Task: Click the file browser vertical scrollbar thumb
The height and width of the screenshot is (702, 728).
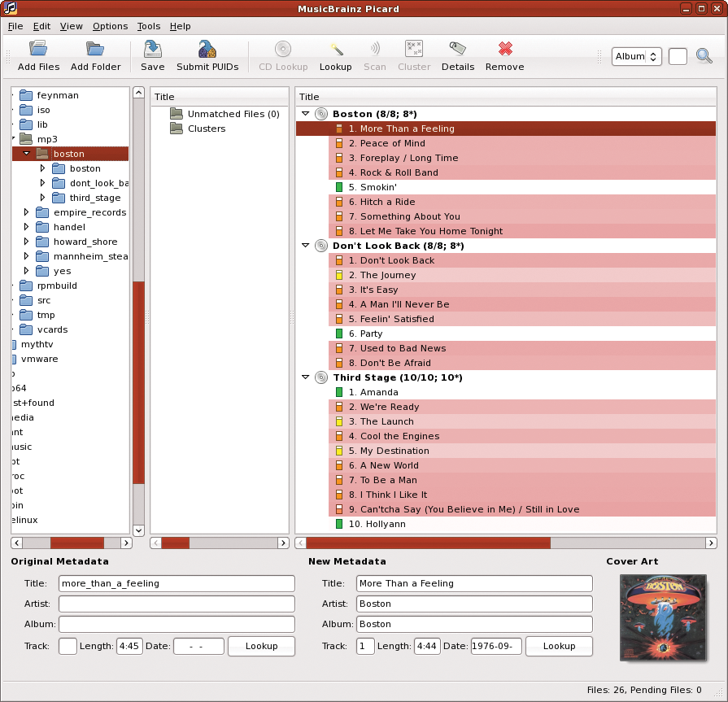Action: pyautogui.click(x=138, y=382)
